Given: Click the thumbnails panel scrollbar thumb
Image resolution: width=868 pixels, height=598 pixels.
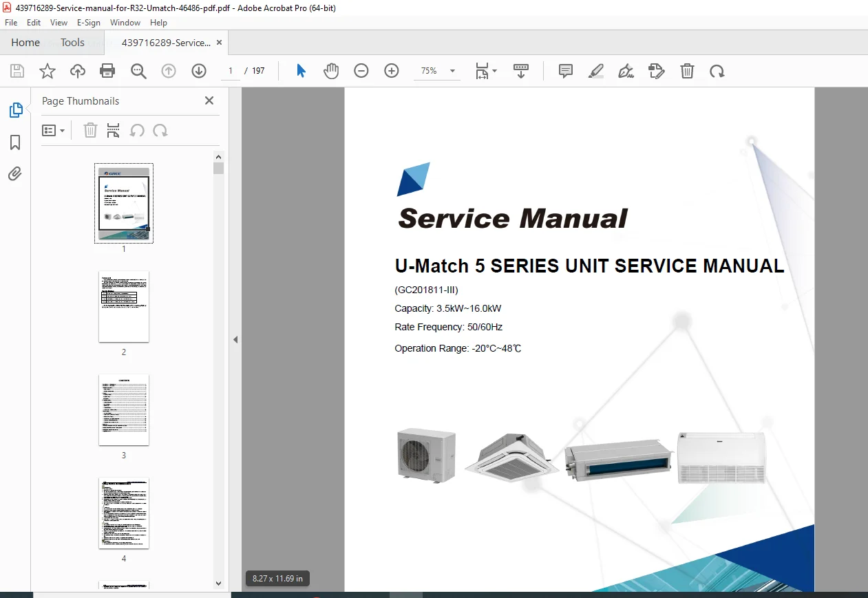Looking at the screenshot, I should pos(218,168).
